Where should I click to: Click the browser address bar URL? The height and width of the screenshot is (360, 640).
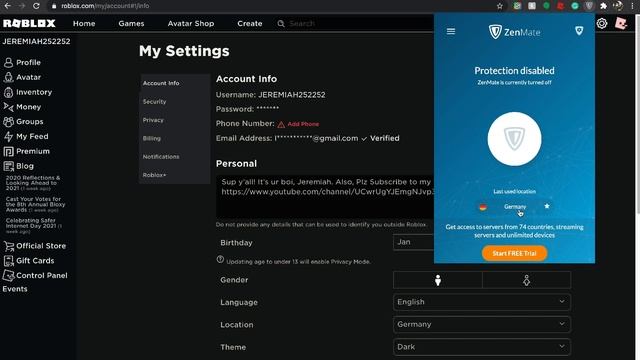[x=105, y=6]
